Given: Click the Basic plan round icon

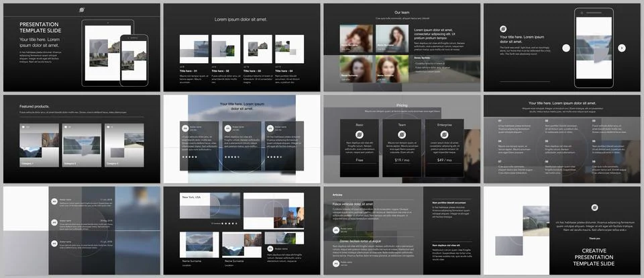Looking at the screenshot, I should coord(360,134).
